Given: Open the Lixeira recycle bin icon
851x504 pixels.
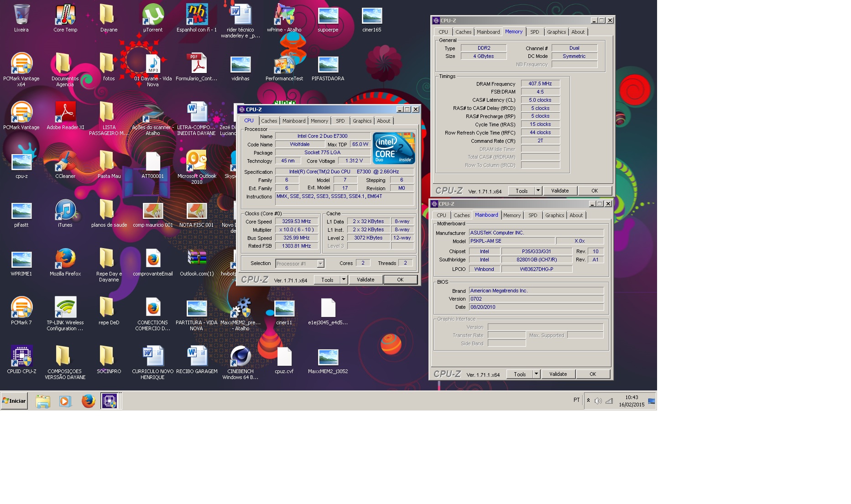Looking at the screenshot, I should pyautogui.click(x=21, y=18).
